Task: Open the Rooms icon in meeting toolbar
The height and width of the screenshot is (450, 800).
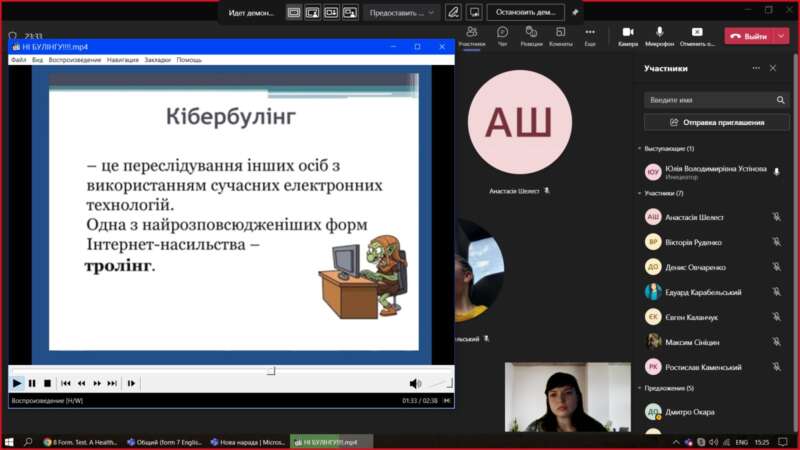Action: pos(561,37)
